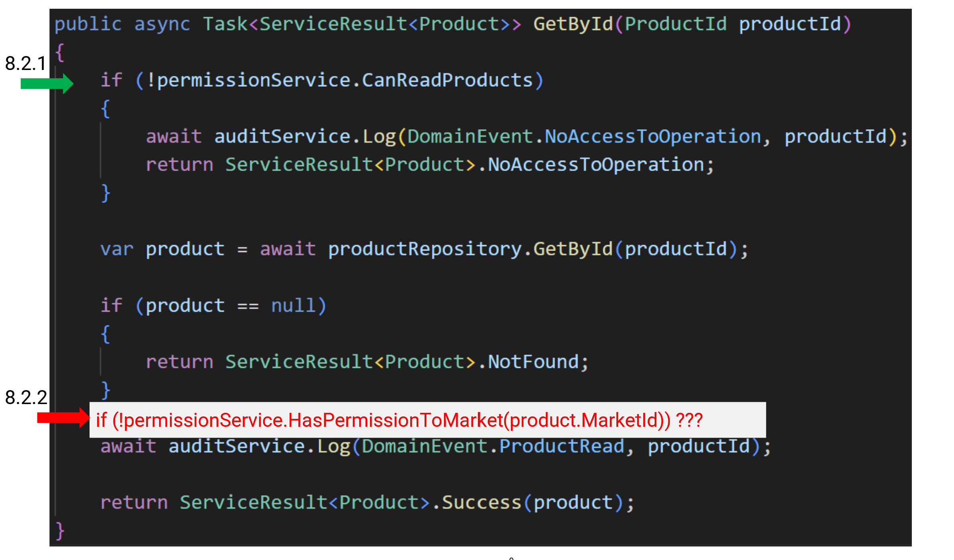Viewport: 954px width, 560px height.
Task: Click the null keyword in the condition
Action: click(x=294, y=306)
